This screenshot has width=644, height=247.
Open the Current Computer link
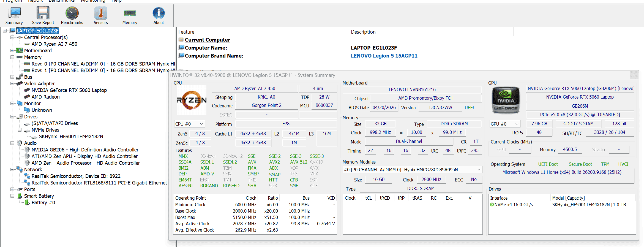click(x=207, y=40)
